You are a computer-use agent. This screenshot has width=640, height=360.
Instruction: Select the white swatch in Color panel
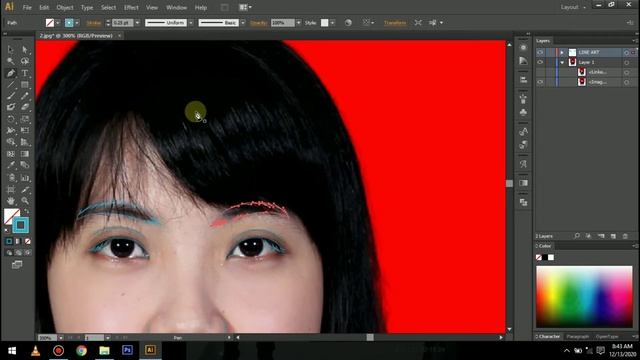click(551, 257)
